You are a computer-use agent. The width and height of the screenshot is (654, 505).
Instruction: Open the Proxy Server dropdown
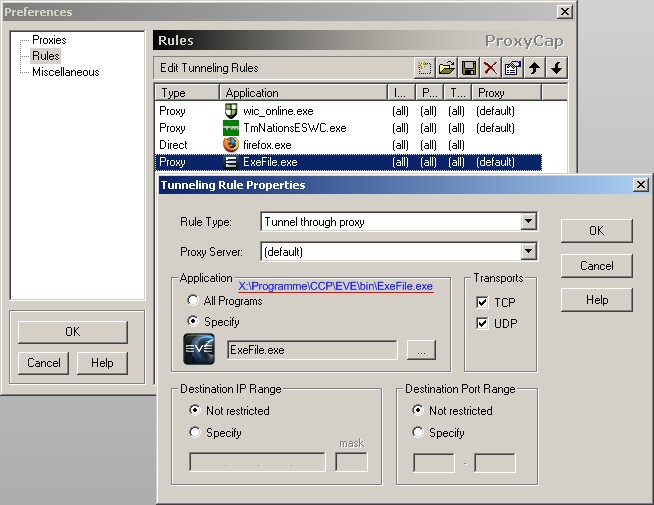click(528, 251)
